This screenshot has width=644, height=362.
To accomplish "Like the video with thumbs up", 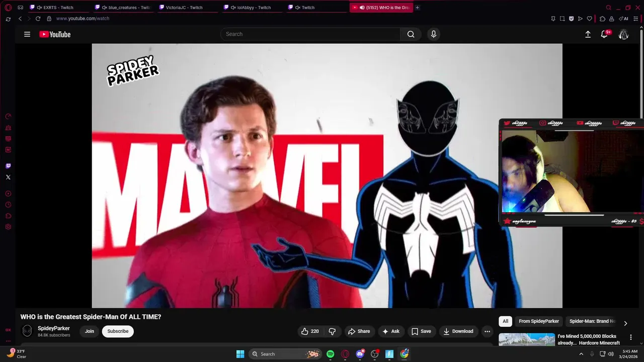I will (310, 331).
